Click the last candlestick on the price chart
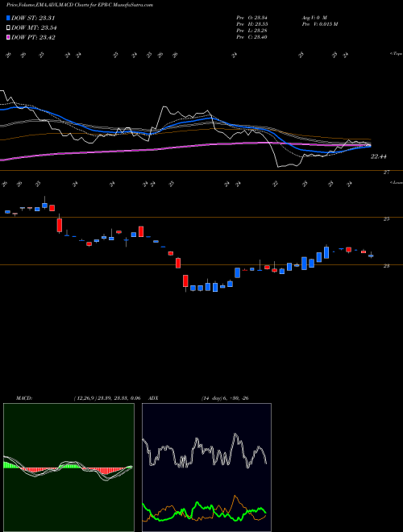Image resolution: width=403 pixels, height=532 pixels. click(371, 256)
